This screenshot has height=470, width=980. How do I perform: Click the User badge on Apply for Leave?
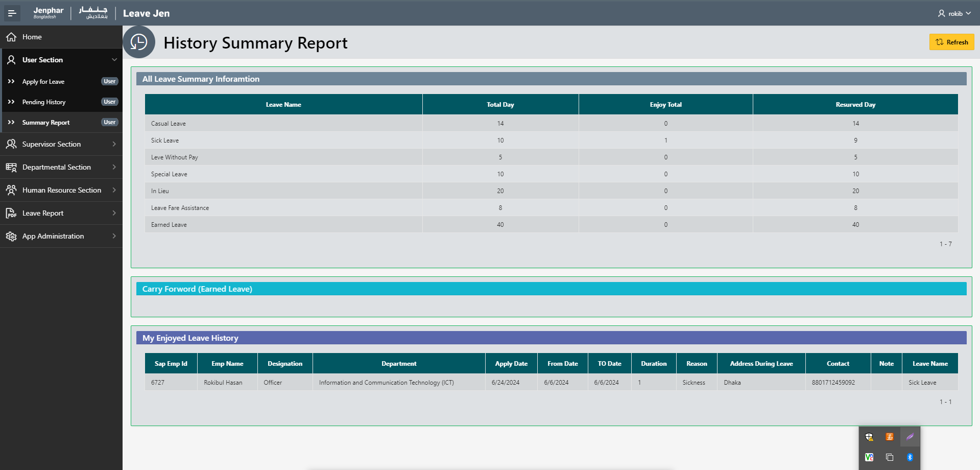(109, 81)
